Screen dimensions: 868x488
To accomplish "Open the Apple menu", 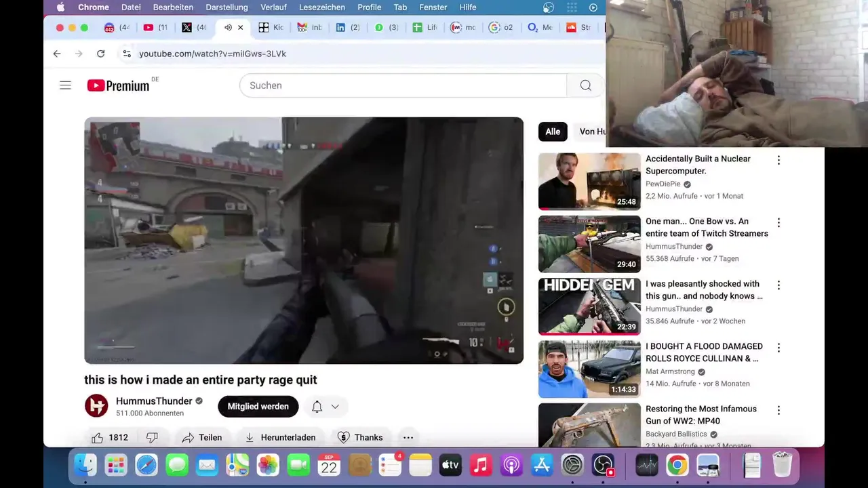I will coord(60,7).
